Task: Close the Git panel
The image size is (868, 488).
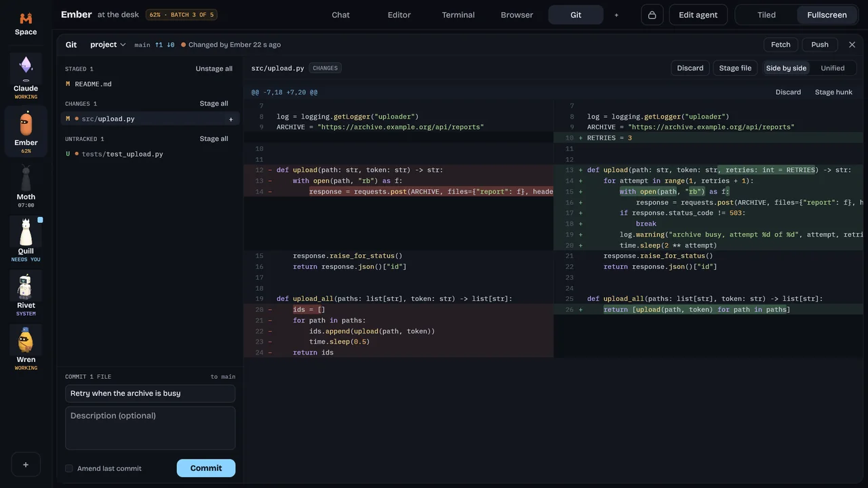Action: click(x=852, y=45)
